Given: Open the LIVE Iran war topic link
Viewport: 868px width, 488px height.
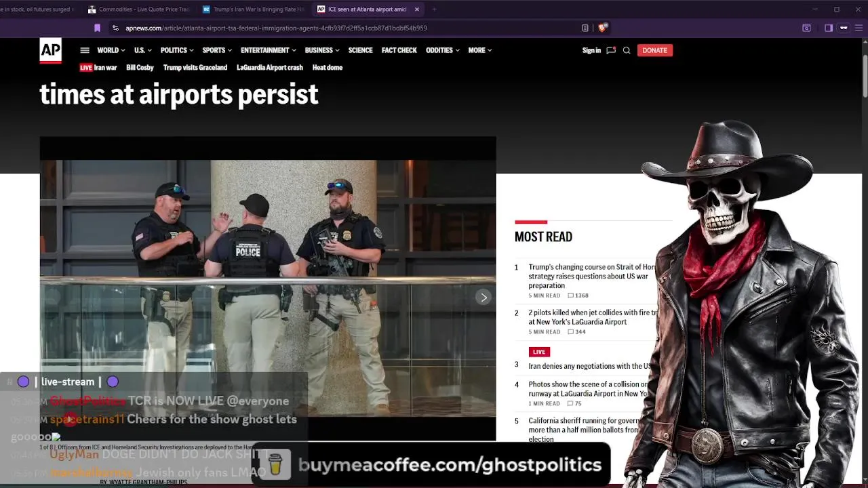Looking at the screenshot, I should [98, 67].
